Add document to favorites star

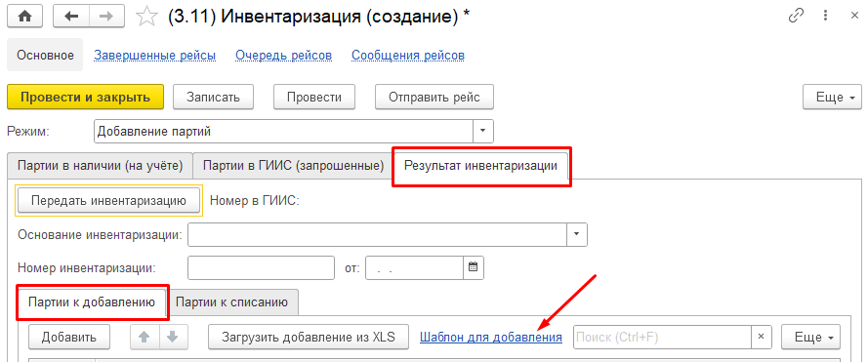click(146, 17)
